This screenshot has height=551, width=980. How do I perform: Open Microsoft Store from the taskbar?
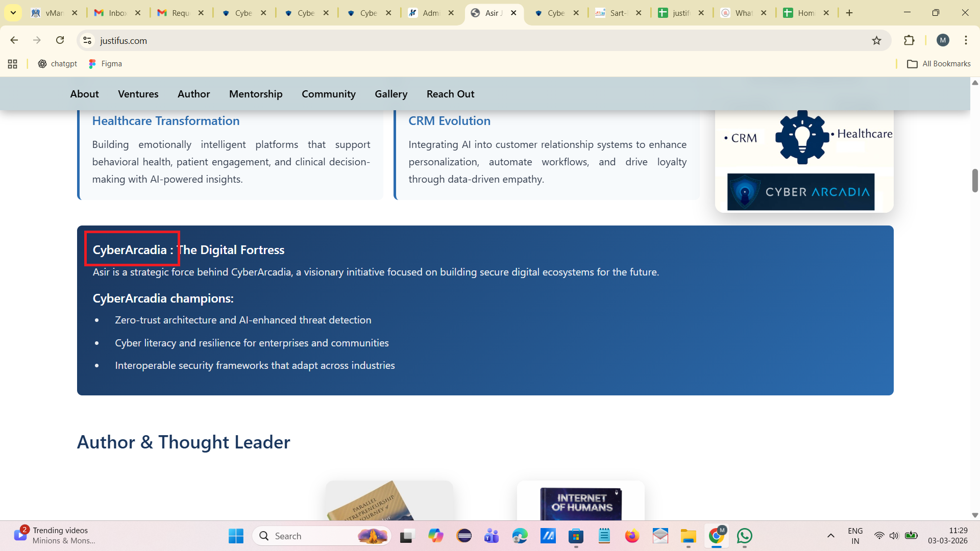pos(576,536)
